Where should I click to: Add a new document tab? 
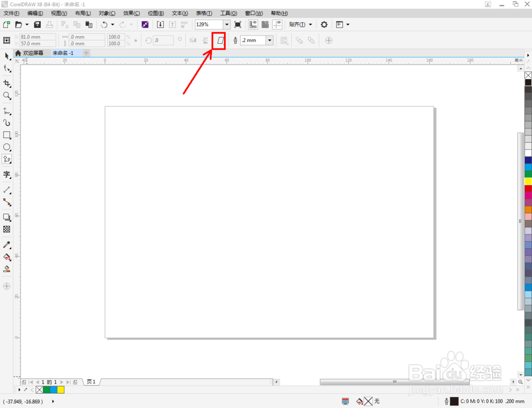pos(86,53)
